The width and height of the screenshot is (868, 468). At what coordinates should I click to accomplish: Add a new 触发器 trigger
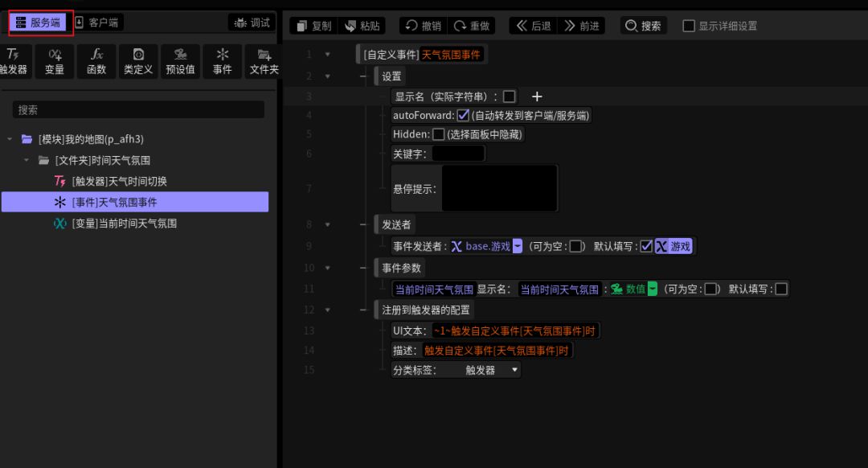pos(14,61)
